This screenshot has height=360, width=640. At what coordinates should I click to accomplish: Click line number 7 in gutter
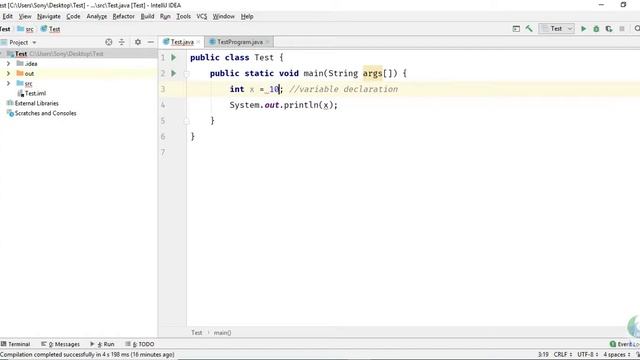coord(163,152)
